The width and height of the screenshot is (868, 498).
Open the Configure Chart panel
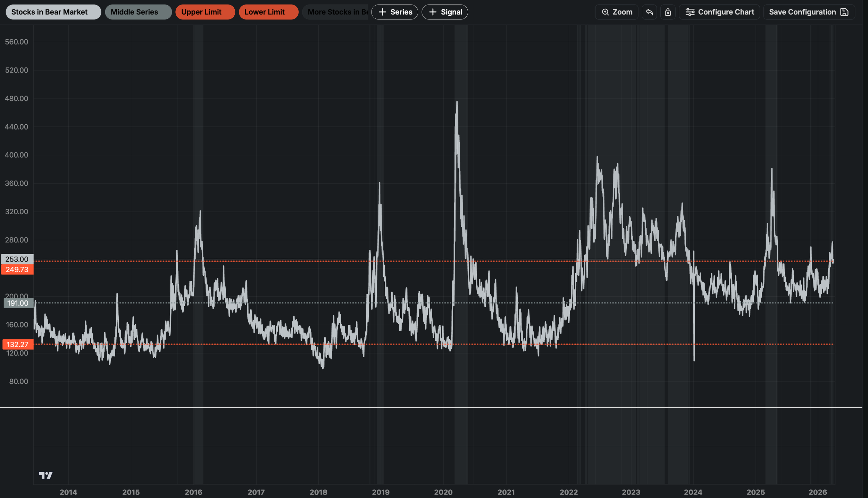(x=719, y=12)
